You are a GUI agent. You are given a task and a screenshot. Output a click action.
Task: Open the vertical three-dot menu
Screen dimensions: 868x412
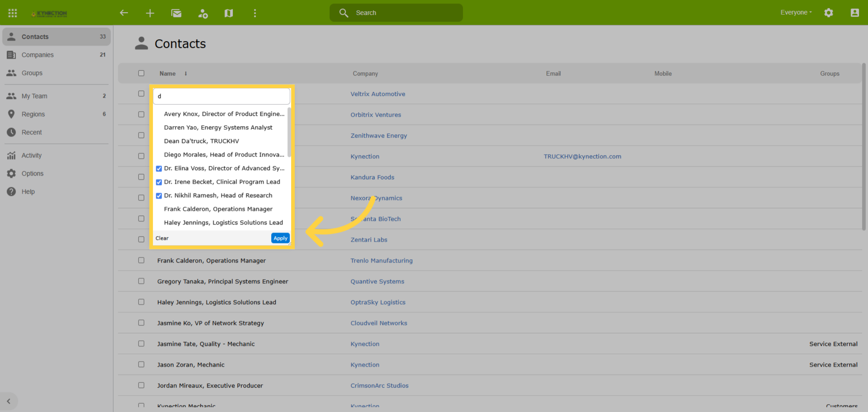255,13
